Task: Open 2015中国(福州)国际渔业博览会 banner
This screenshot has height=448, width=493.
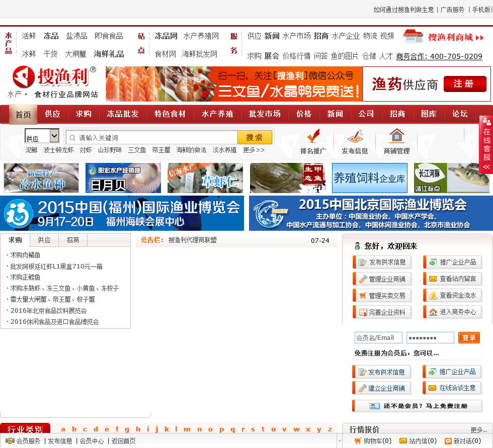Action: pyautogui.click(x=122, y=213)
